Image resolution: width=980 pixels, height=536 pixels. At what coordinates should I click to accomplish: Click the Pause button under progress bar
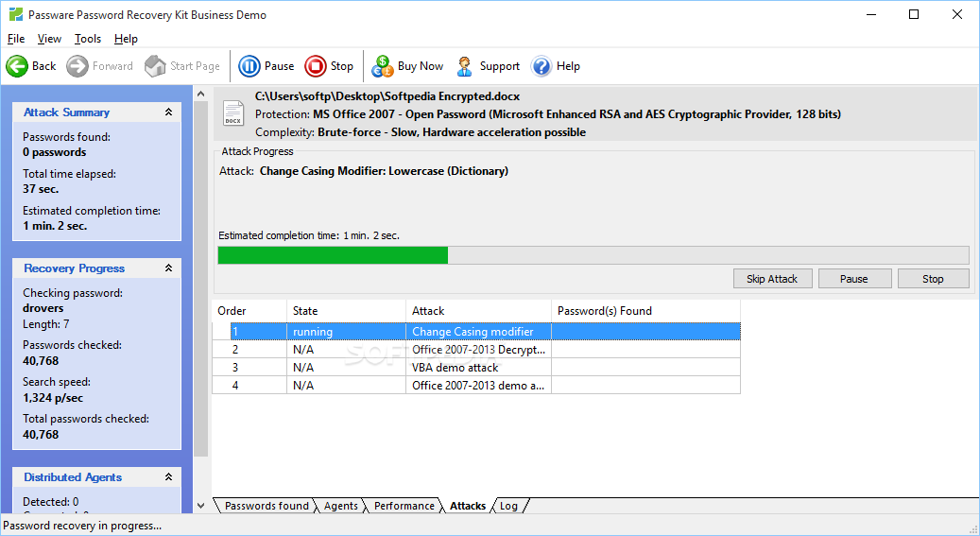pos(854,279)
